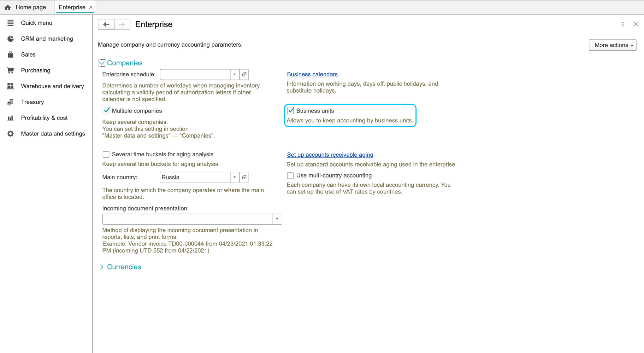Collapse the Companies section

[x=102, y=63]
